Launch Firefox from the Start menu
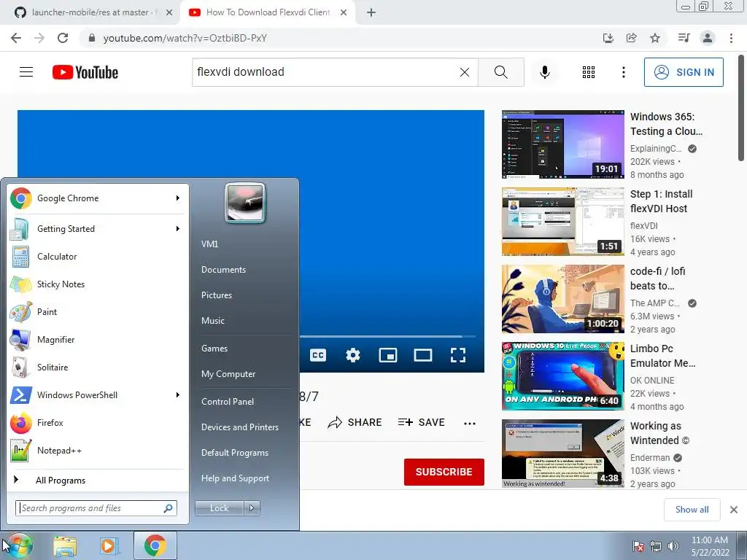 (97, 423)
